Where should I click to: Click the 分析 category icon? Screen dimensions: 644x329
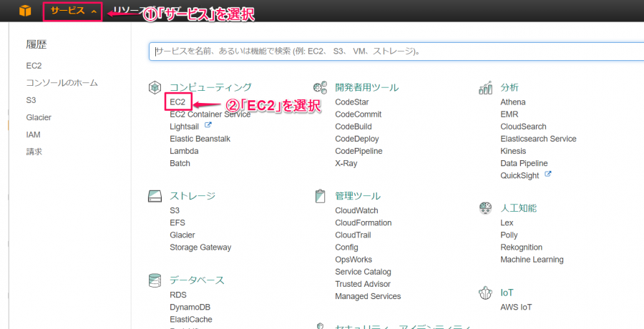point(485,87)
